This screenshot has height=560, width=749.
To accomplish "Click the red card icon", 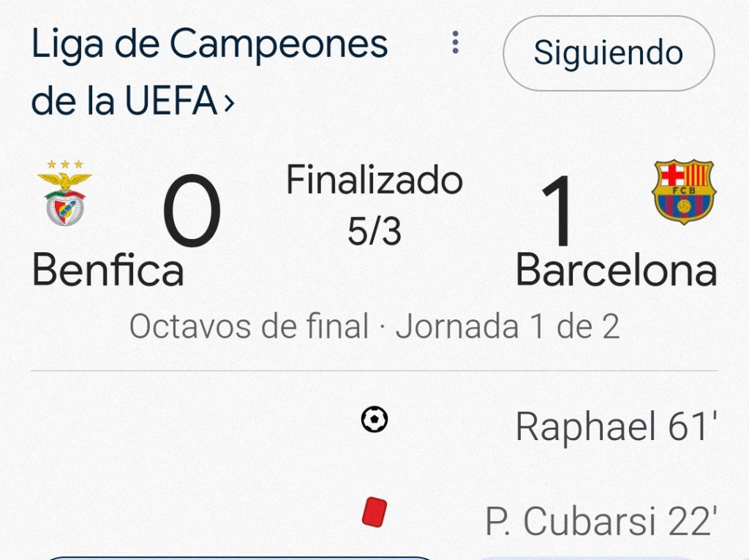I will [374, 512].
